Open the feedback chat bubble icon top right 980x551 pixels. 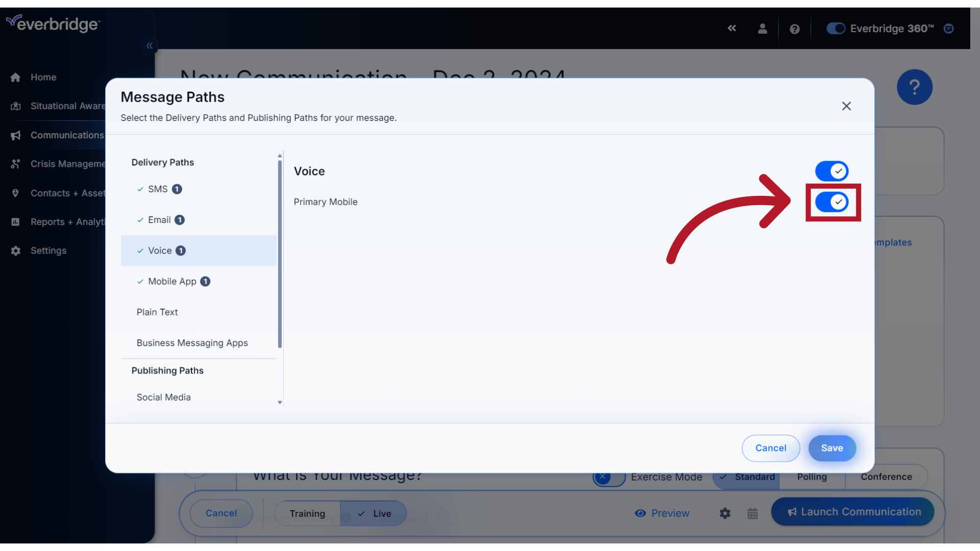948,29
